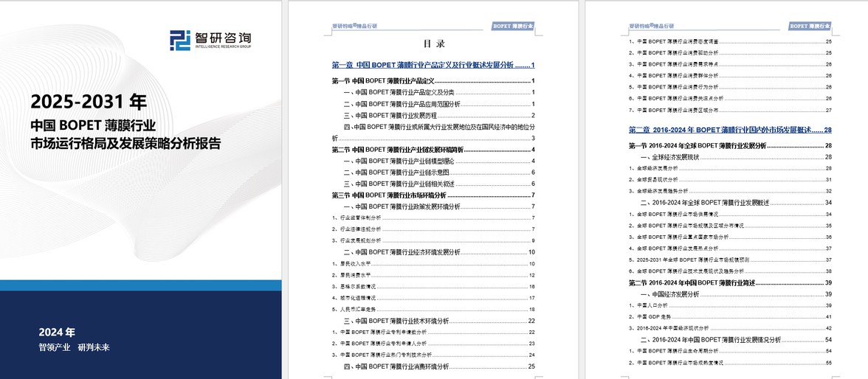Open entry "一、中国 BOPET 薄膜行业产品定义及分类"
This screenshot has height=379, width=868.
tap(440, 92)
